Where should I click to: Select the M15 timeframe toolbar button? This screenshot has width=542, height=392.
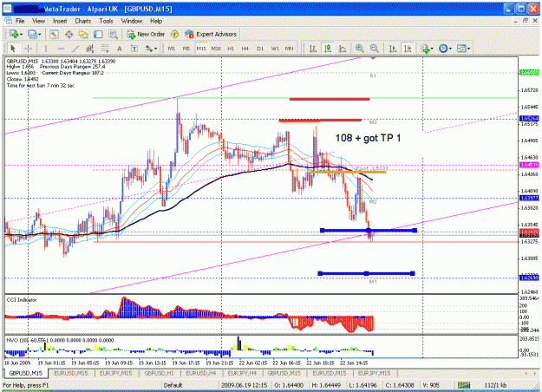[201, 49]
